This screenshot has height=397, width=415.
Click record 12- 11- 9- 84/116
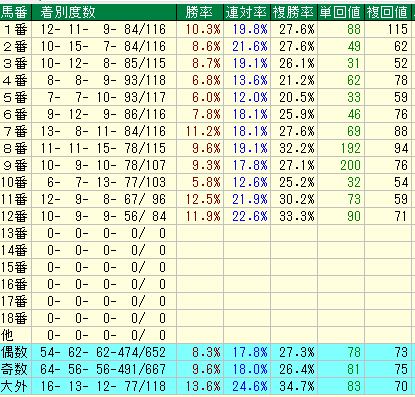point(103,30)
